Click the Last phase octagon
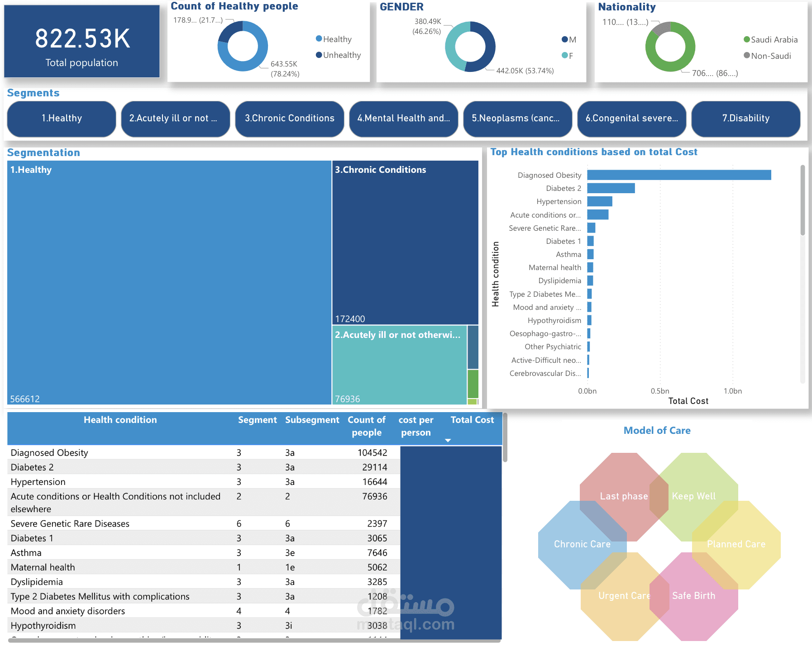The image size is (812, 646). (x=624, y=497)
